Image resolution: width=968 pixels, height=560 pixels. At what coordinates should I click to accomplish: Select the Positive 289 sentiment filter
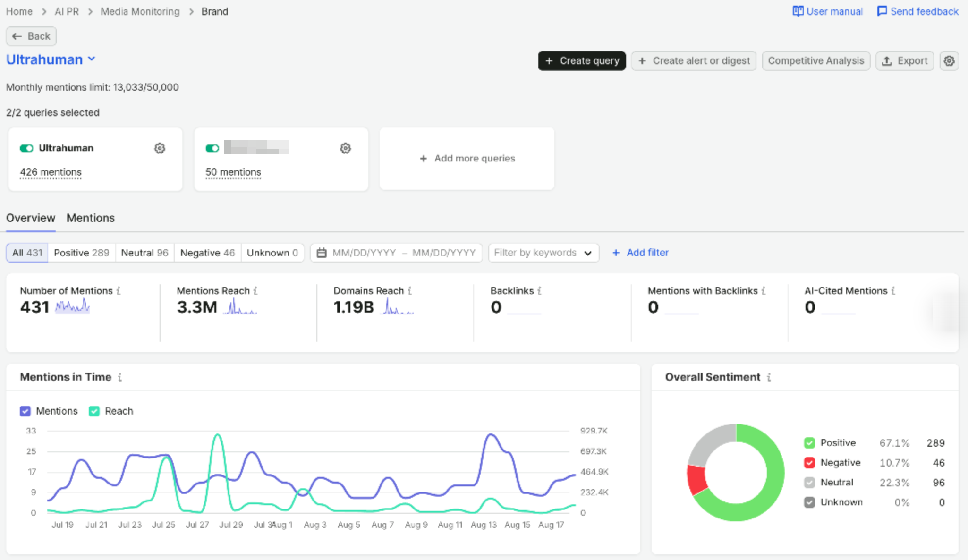[82, 253]
